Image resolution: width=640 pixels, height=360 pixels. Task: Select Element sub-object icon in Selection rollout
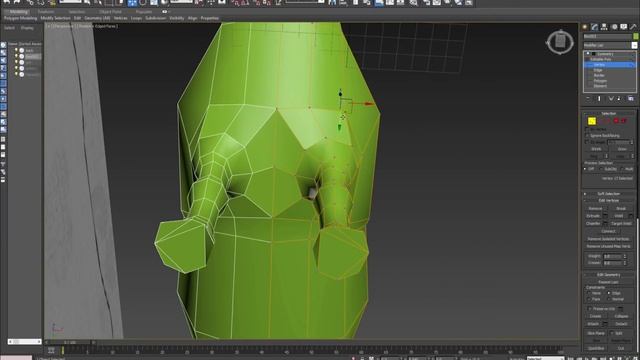[624, 121]
